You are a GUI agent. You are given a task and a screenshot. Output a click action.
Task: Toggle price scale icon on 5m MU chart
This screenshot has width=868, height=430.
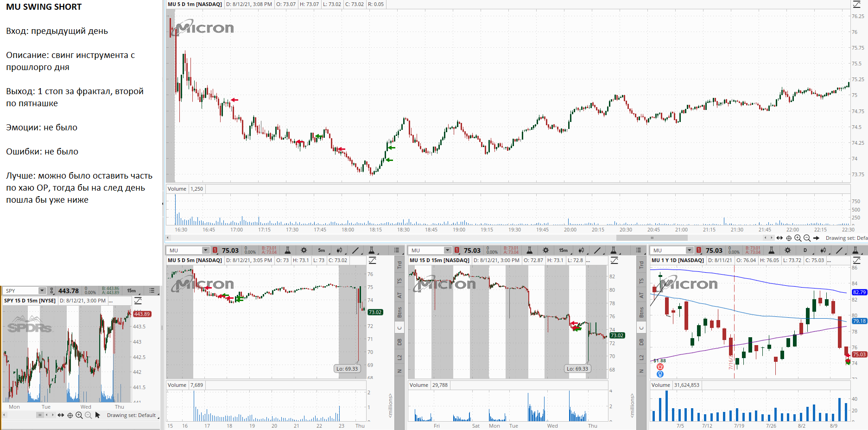coord(372,261)
